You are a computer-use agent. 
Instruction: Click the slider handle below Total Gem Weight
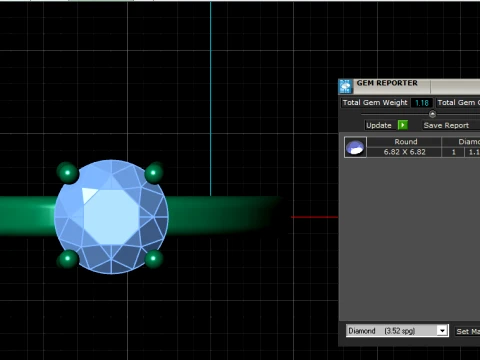[x=432, y=114]
